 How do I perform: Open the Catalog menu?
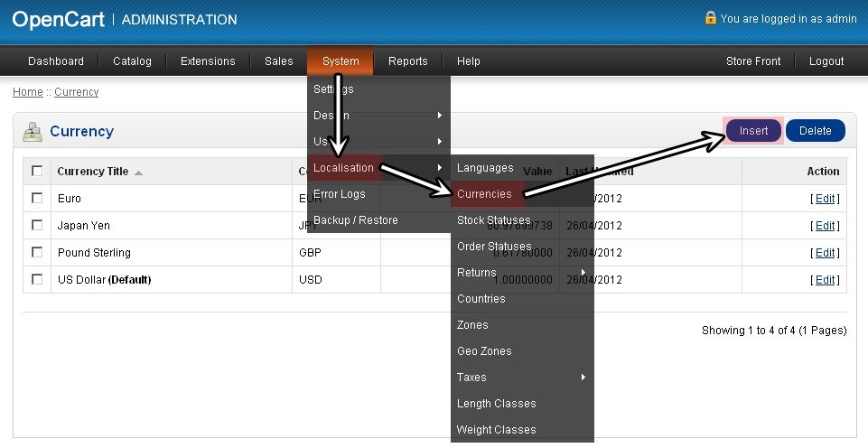(132, 61)
